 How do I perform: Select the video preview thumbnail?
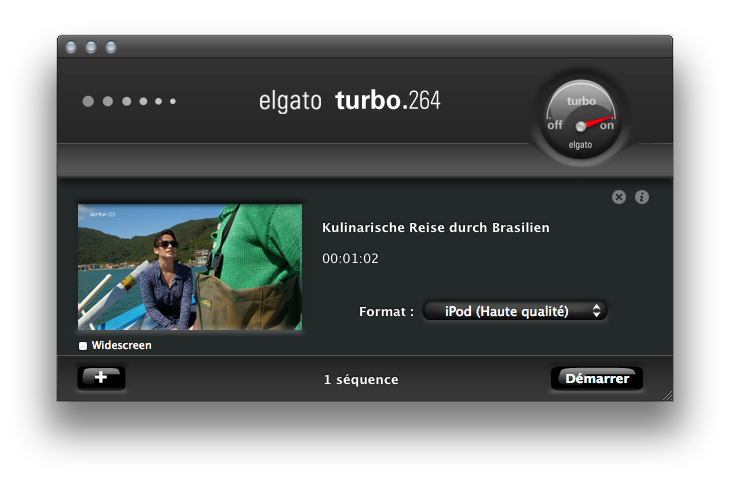click(x=190, y=267)
